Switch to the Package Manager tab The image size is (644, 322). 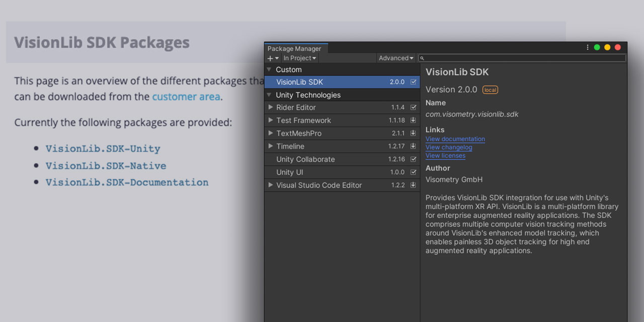click(295, 48)
